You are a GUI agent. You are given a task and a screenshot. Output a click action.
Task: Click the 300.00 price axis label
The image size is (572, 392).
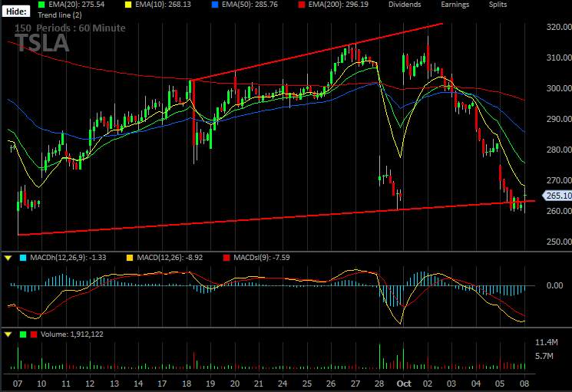tap(559, 88)
